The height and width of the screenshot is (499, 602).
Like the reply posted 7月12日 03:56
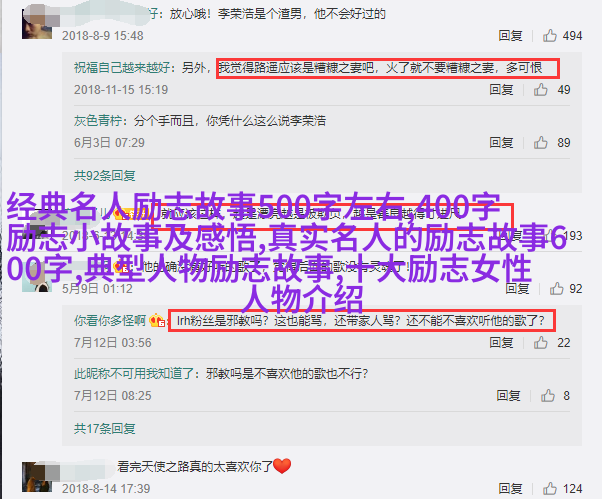540,342
